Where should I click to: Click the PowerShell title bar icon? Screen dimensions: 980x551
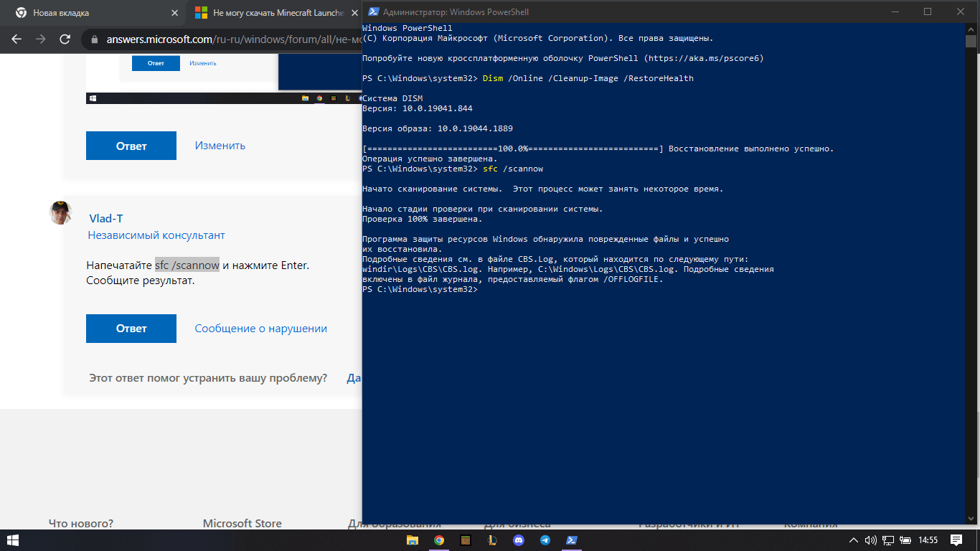point(373,11)
